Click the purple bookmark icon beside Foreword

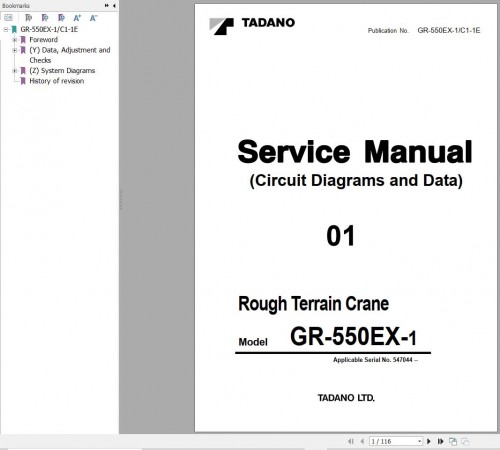click(23, 40)
